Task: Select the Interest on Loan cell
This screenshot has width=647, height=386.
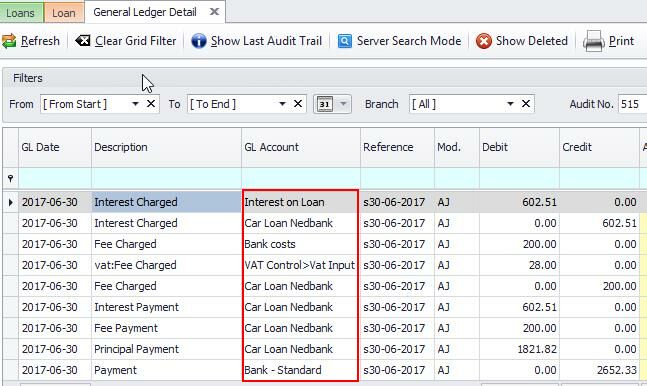Action: tap(300, 202)
